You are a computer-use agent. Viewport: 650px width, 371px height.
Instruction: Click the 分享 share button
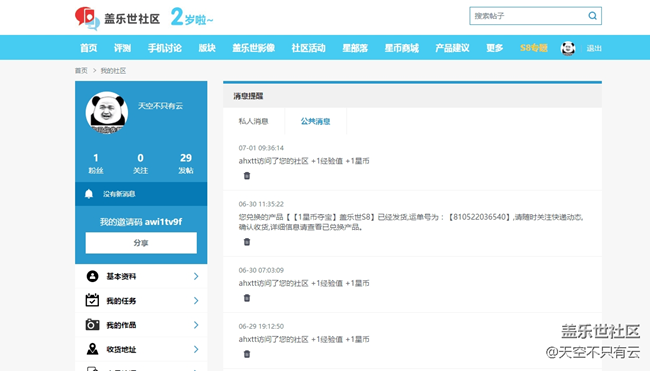141,242
